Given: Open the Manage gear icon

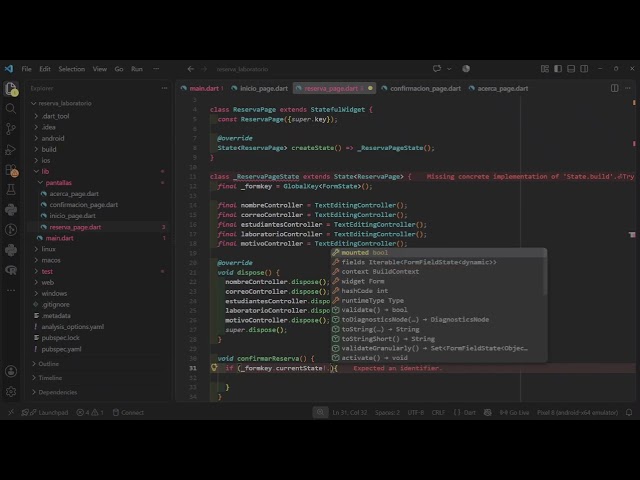Looking at the screenshot, I should click(x=11, y=392).
